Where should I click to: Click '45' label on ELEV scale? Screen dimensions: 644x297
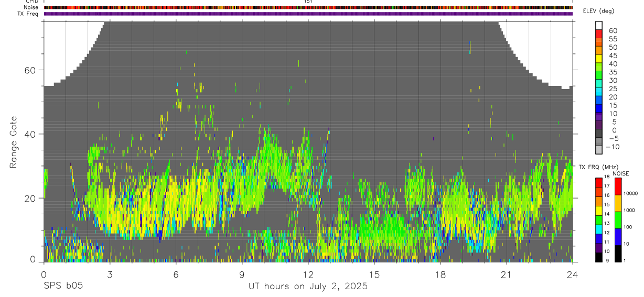tap(613, 56)
